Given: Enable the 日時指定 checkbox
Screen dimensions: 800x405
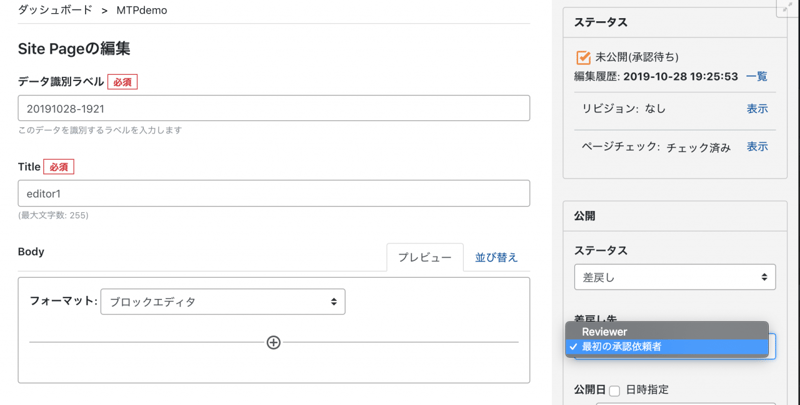Looking at the screenshot, I should coord(615,390).
